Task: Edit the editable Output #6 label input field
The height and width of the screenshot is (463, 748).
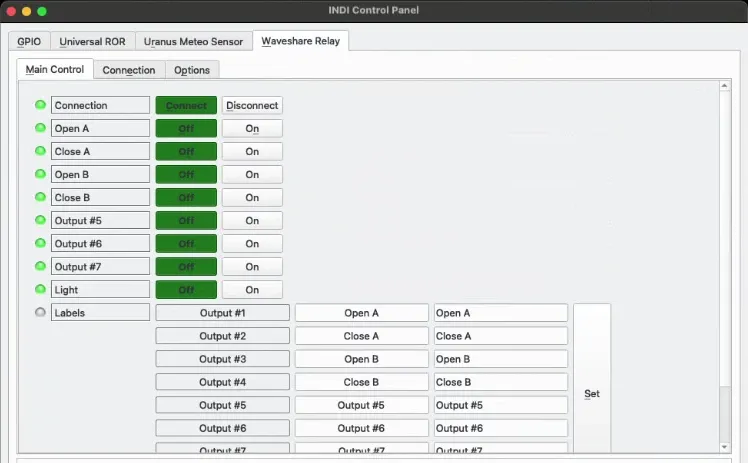Action: point(501,428)
